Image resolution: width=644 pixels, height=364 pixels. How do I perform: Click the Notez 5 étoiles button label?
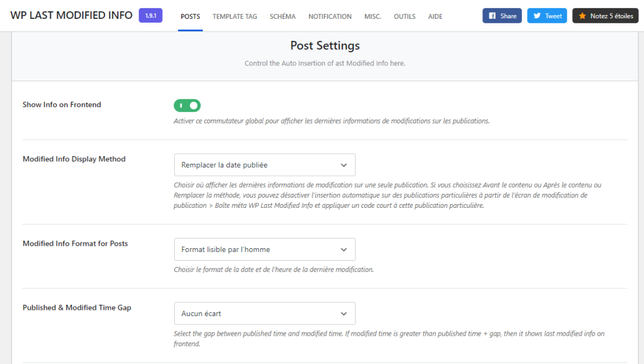click(x=611, y=16)
